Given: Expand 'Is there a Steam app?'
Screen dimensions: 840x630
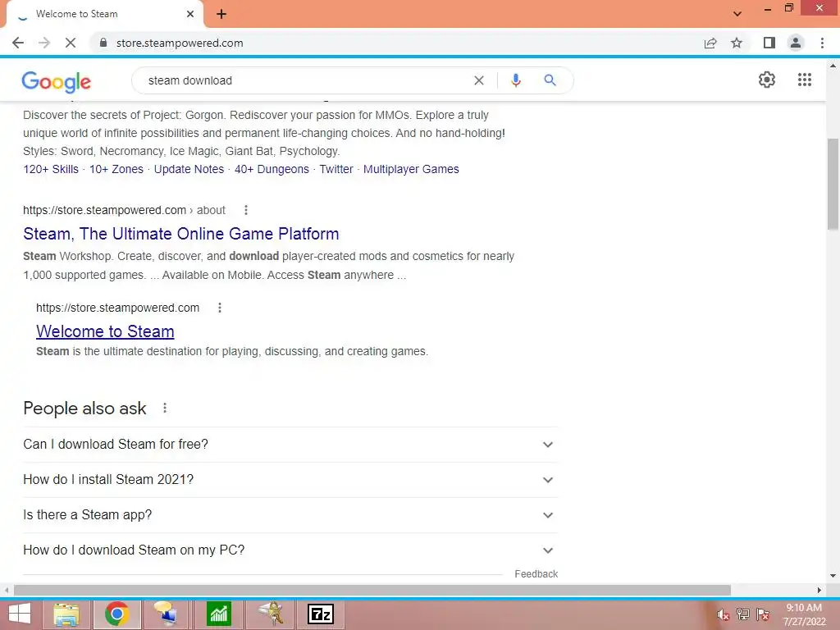Looking at the screenshot, I should [290, 515].
